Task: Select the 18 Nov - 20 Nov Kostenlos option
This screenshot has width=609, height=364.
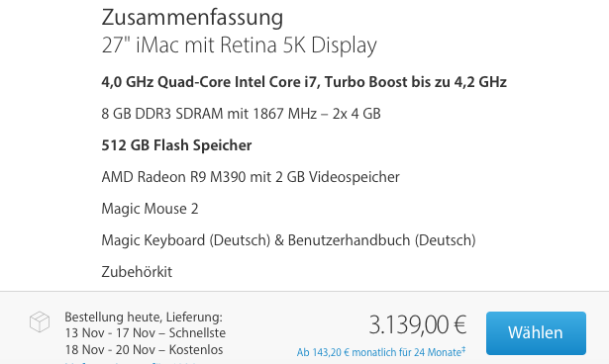Action: tap(145, 349)
